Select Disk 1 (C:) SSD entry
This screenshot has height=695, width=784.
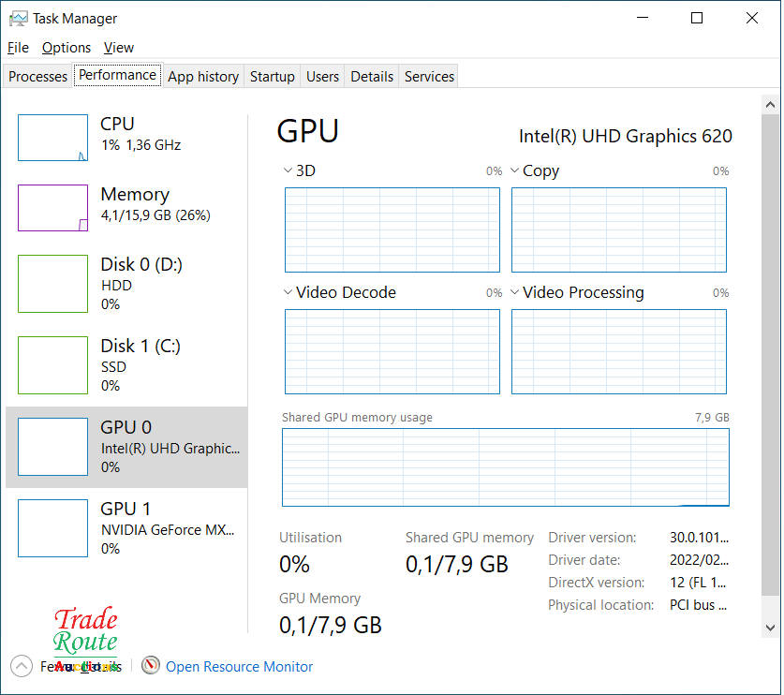126,364
